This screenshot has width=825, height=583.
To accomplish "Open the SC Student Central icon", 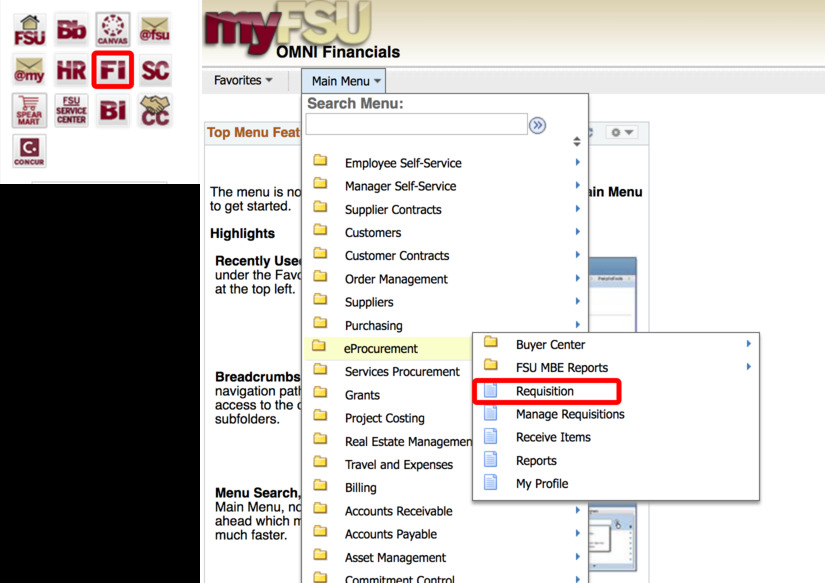I will point(155,71).
